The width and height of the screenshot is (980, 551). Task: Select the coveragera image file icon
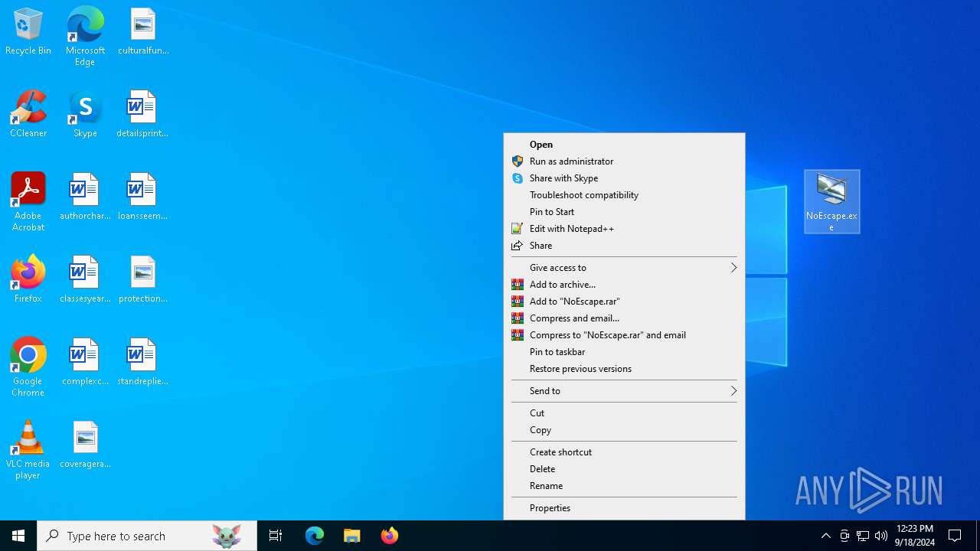85,445
